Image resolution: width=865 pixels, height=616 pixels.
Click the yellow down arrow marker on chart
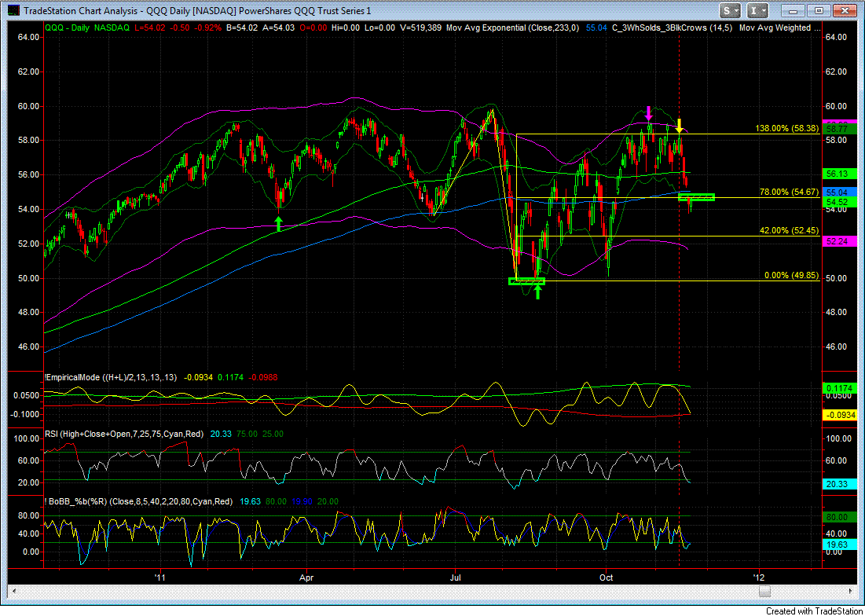(680, 125)
